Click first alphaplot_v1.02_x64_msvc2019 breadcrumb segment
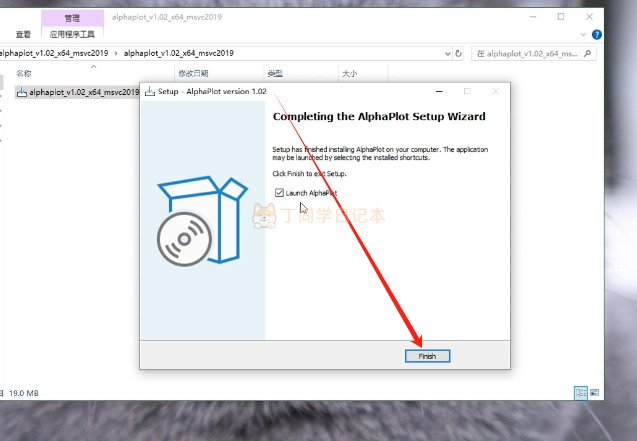Viewport: 637px width, 441px height. tap(54, 53)
